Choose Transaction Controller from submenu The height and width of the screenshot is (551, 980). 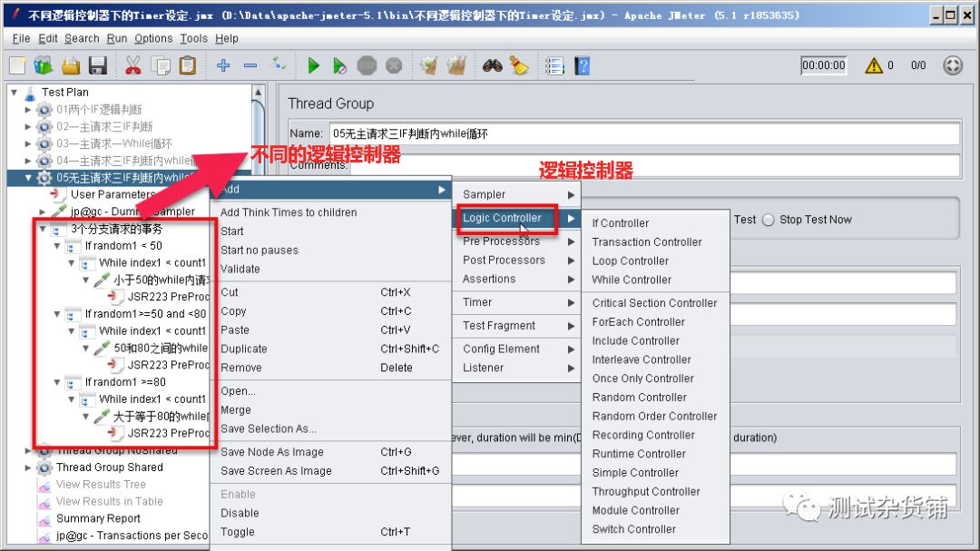[x=656, y=242]
